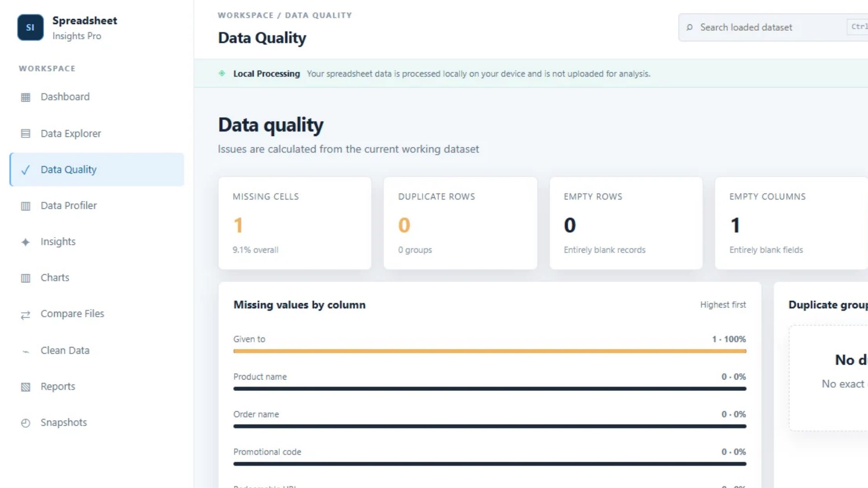The width and height of the screenshot is (868, 488).
Task: Click the 'Entirely blank records' caption
Action: 604,250
